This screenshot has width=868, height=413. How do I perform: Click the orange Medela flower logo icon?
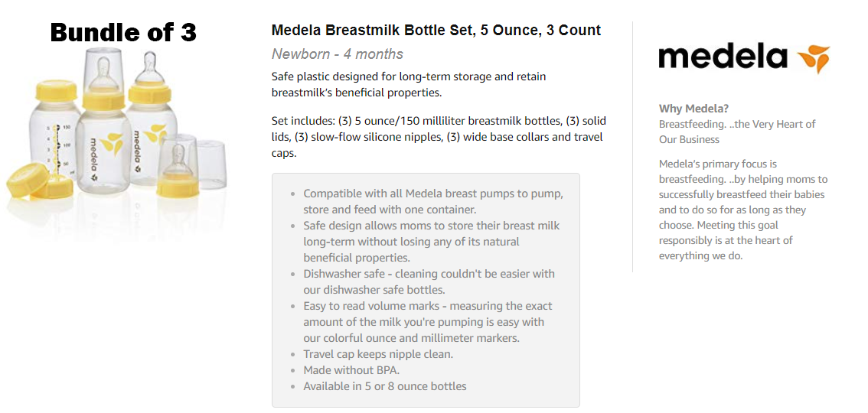(x=813, y=59)
